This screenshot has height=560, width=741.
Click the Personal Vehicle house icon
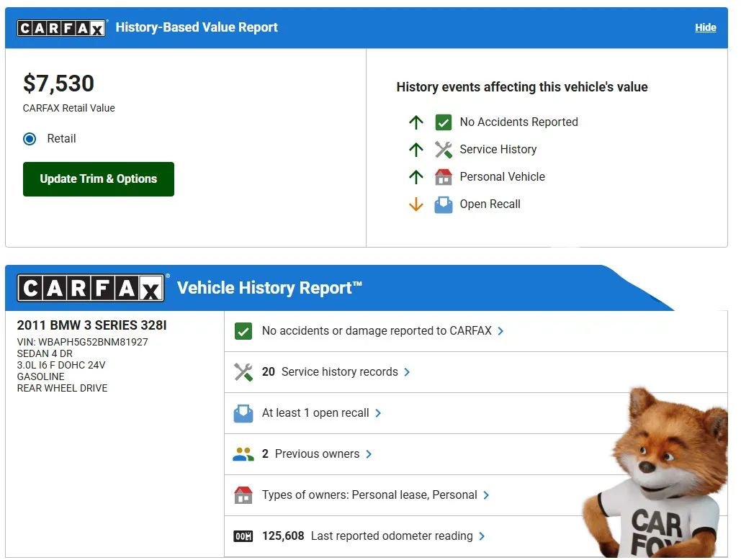pos(444,176)
